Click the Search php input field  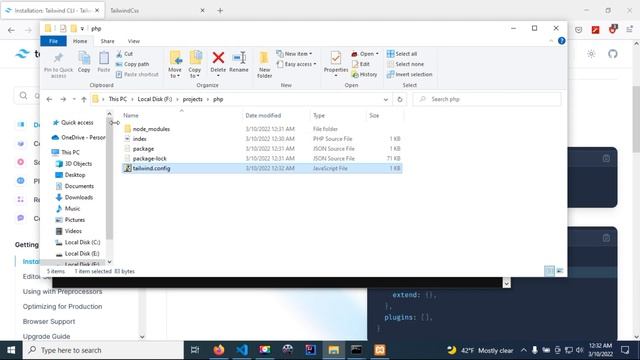[x=487, y=99]
